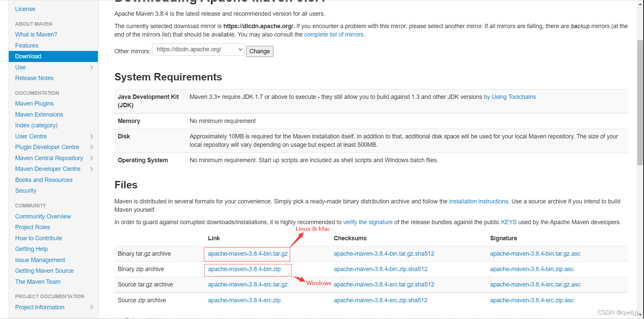Open Maven Developer Centre link
Viewport: 644px width, 319px height.
pos(48,169)
